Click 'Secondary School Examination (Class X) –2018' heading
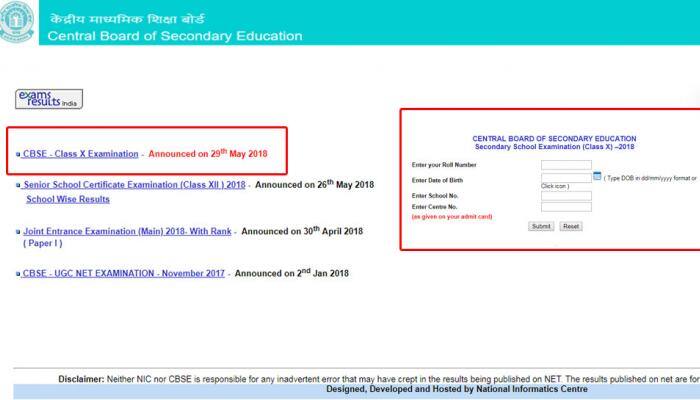700x400 pixels. (x=554, y=146)
